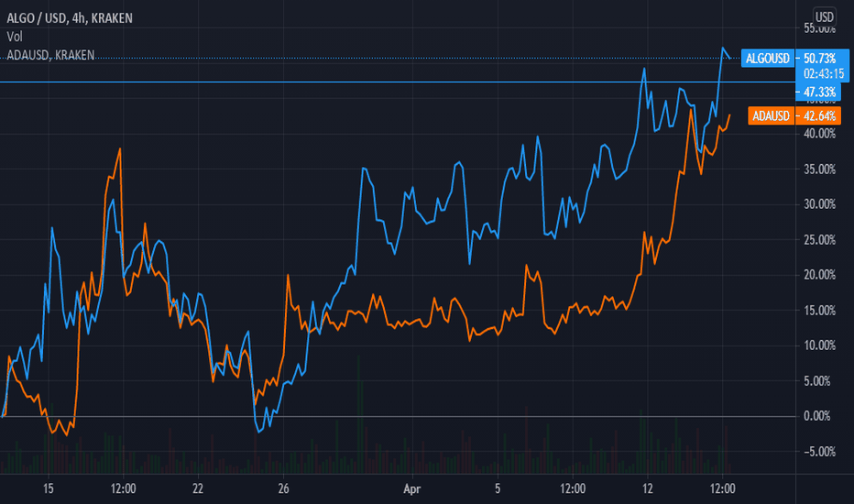Click the 12 date label on time axis
The width and height of the screenshot is (854, 504).
(647, 488)
